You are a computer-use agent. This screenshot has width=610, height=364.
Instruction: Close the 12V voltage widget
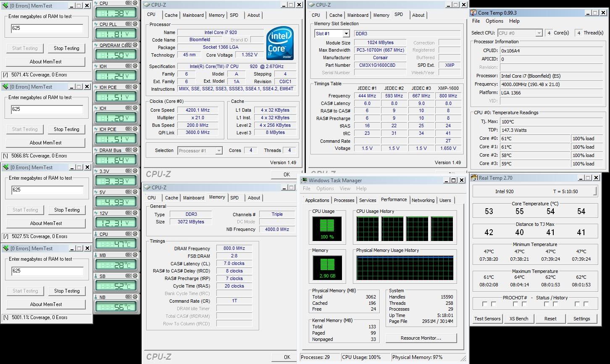pos(135,213)
